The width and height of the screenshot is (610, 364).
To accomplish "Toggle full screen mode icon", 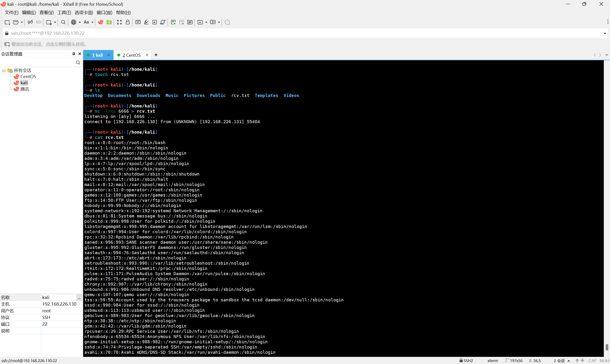I will 119,22.
